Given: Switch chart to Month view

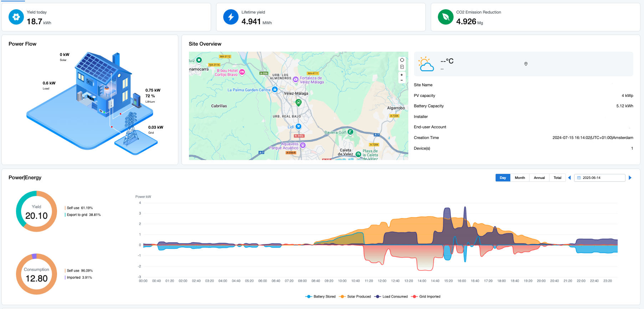Looking at the screenshot, I should [520, 178].
